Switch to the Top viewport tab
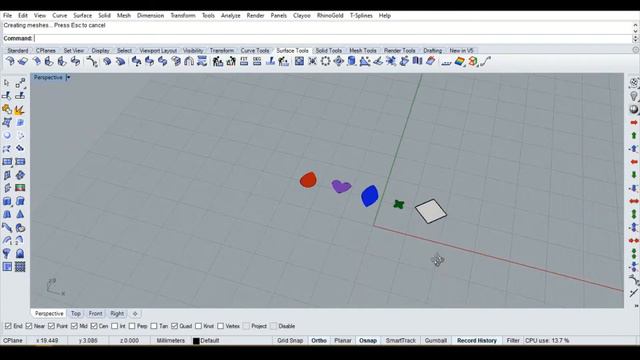640x360 pixels. click(76, 313)
